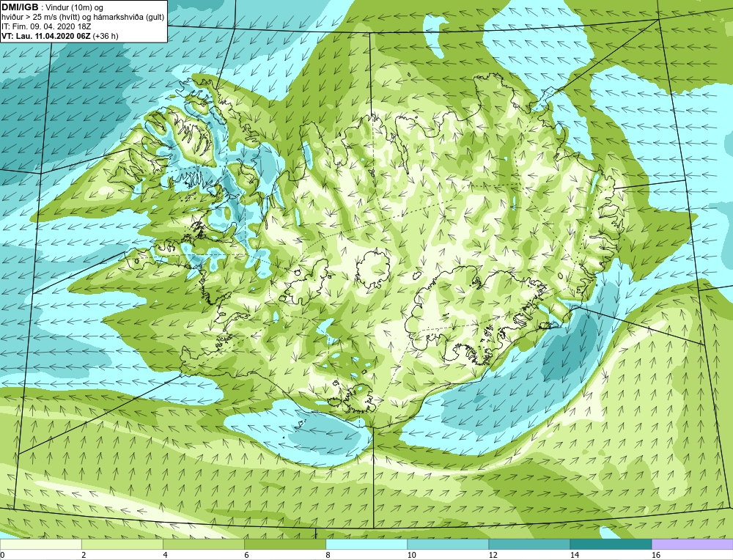
Task: Click the 4–6 m/s green legend swatch
Action: [x=203, y=544]
